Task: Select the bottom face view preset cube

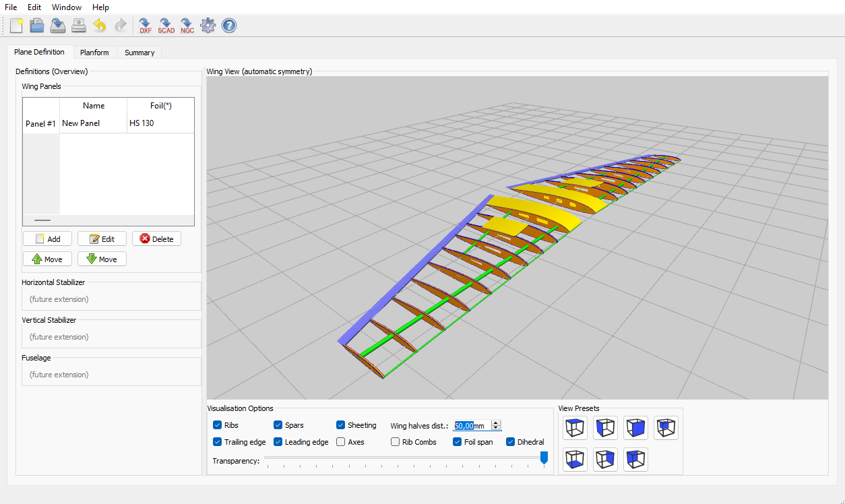Action: [575, 460]
